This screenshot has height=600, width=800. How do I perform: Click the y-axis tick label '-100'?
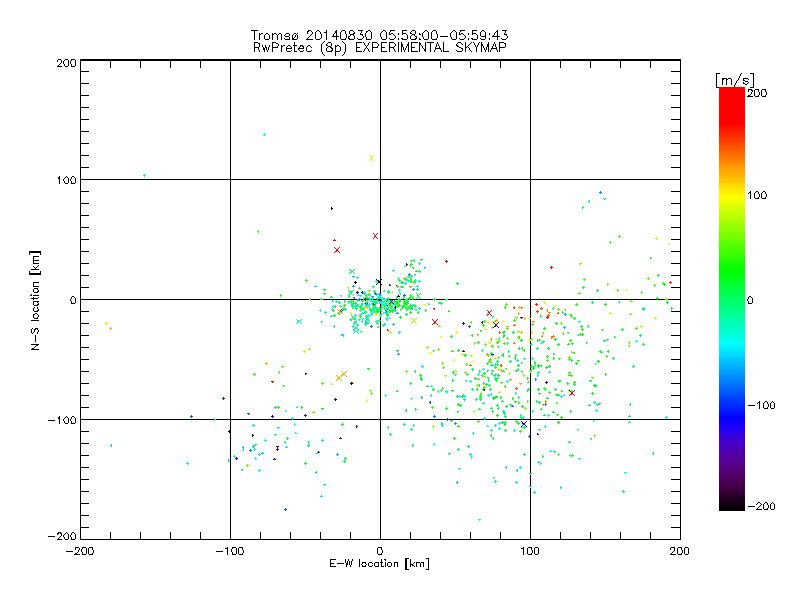tap(62, 420)
